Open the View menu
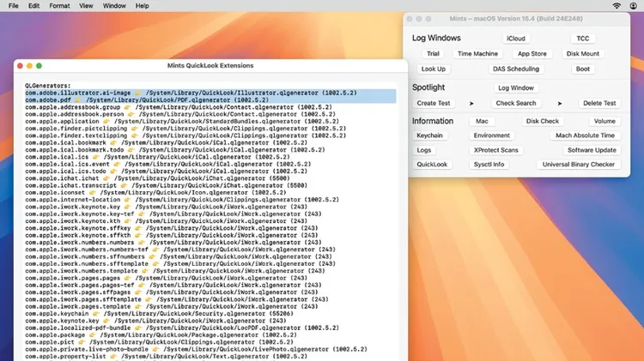This screenshot has height=361, width=644. 86,6
